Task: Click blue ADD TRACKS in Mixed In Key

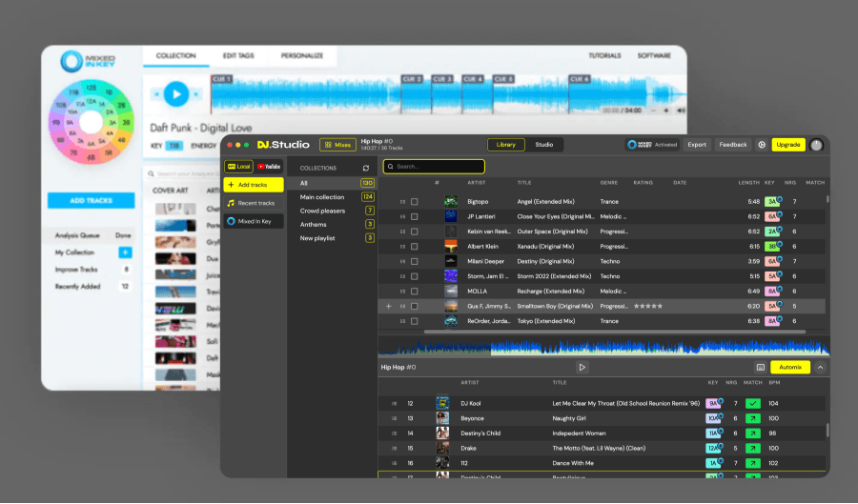Action: tap(91, 201)
